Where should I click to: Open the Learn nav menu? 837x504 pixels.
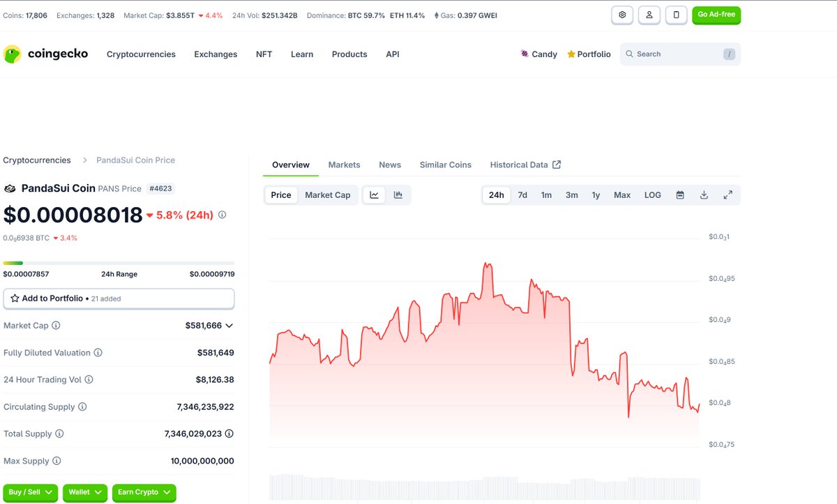coord(302,54)
